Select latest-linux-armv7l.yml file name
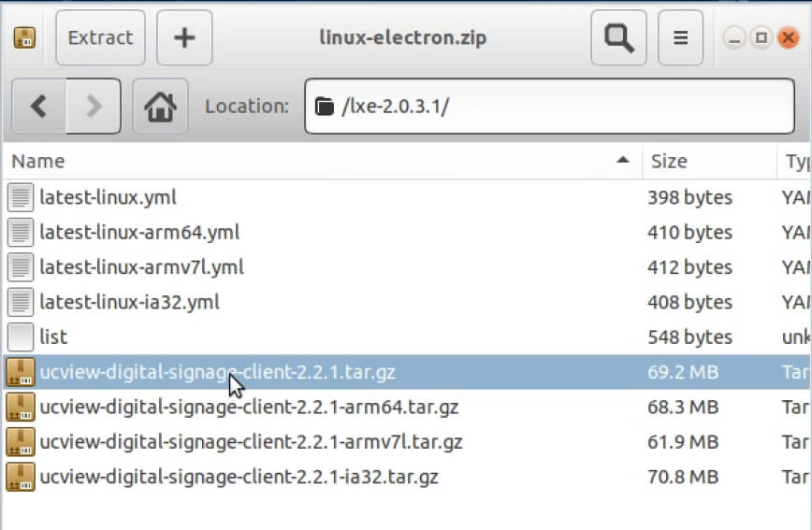Viewport: 812px width, 530px height. [x=142, y=267]
